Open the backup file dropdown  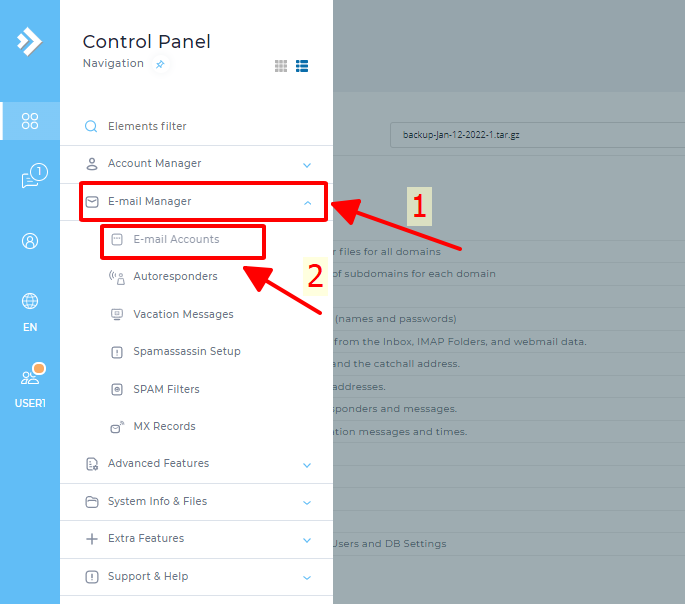pyautogui.click(x=536, y=134)
